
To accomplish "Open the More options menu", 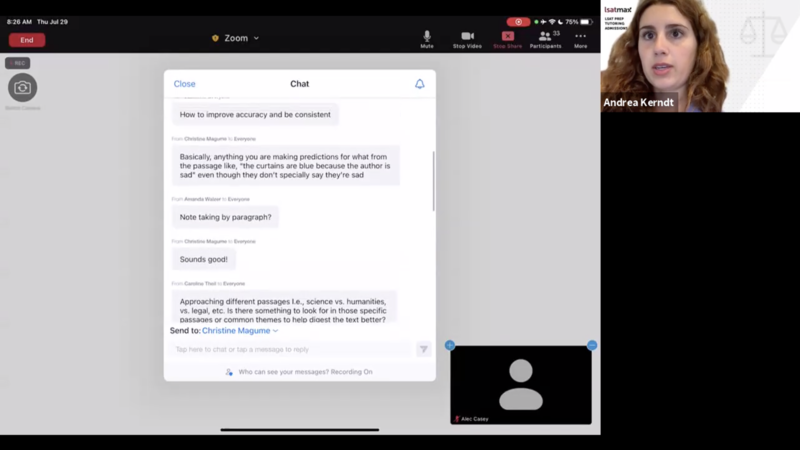I will coord(580,37).
